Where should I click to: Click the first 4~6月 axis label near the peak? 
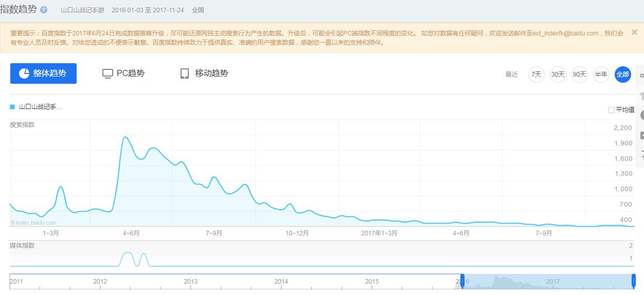tap(131, 233)
